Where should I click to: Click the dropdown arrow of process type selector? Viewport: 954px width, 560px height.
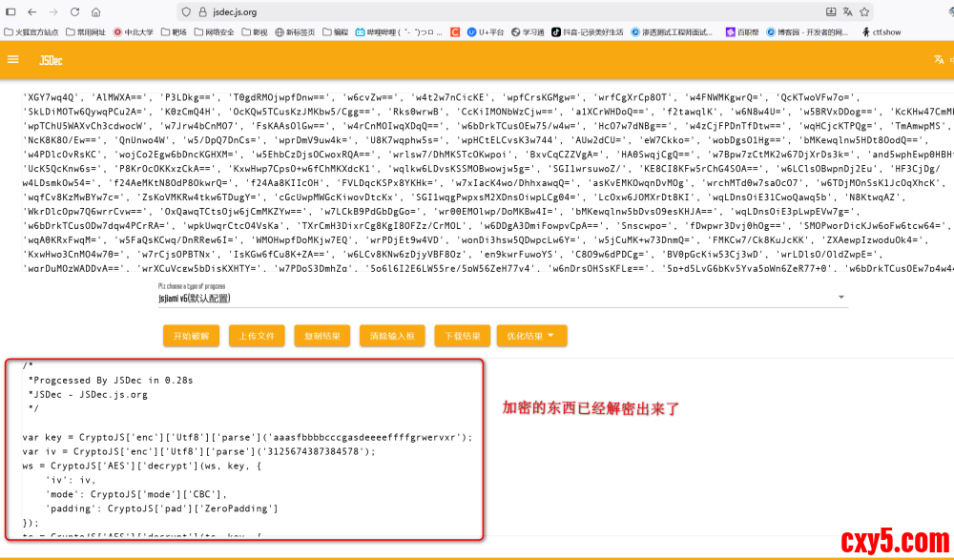(x=841, y=297)
